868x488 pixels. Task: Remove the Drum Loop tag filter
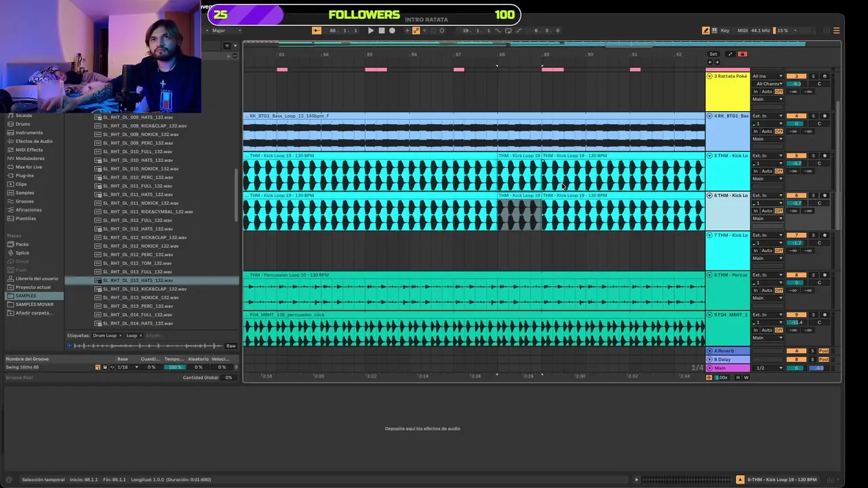[x=120, y=335]
